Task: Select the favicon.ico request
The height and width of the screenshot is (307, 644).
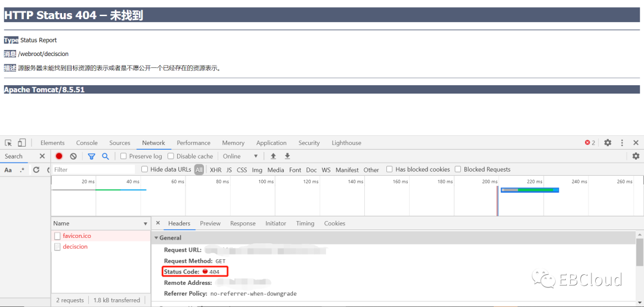Action: tap(77, 236)
